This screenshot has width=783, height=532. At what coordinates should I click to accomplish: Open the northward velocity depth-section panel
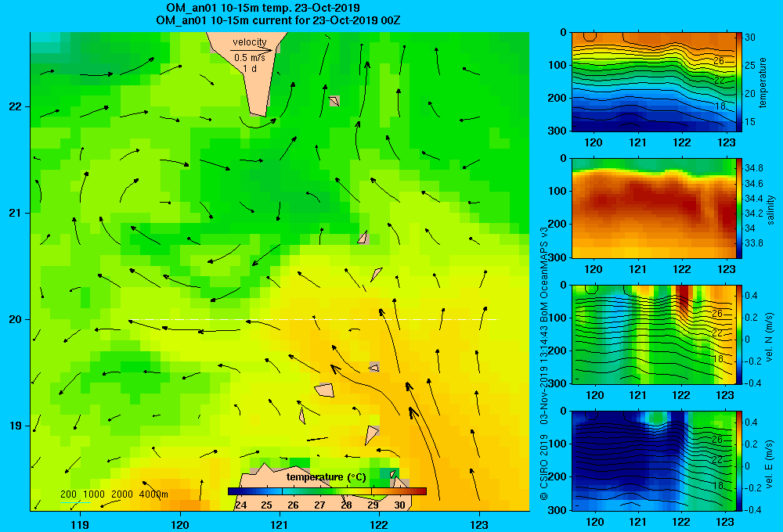pos(653,334)
